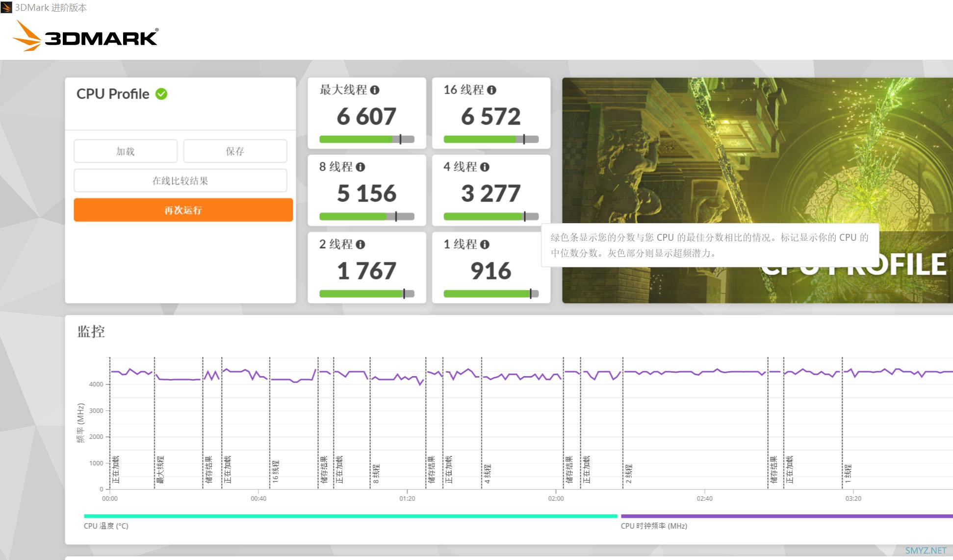This screenshot has width=953, height=560.
Task: Open 在线比较结果
Action: point(180,180)
